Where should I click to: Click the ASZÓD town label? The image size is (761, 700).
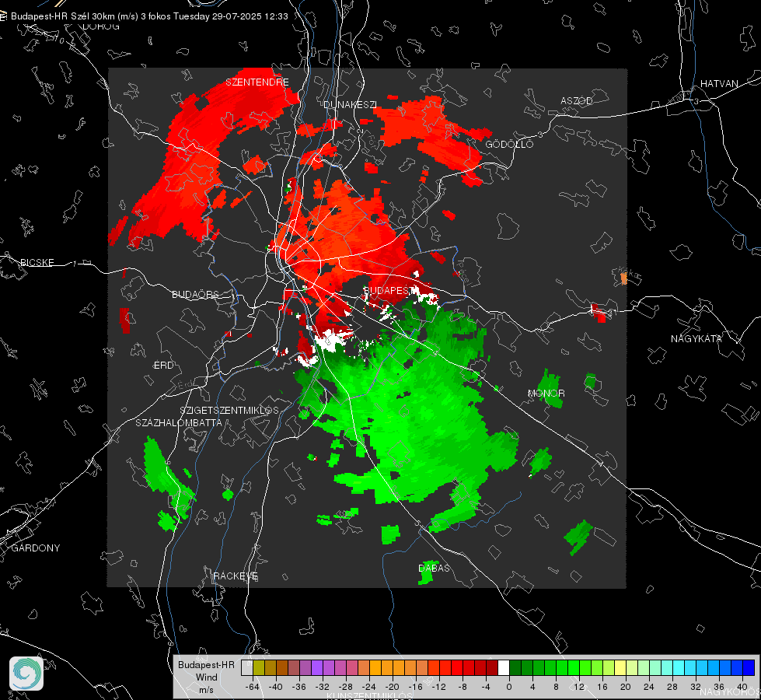pos(577,100)
